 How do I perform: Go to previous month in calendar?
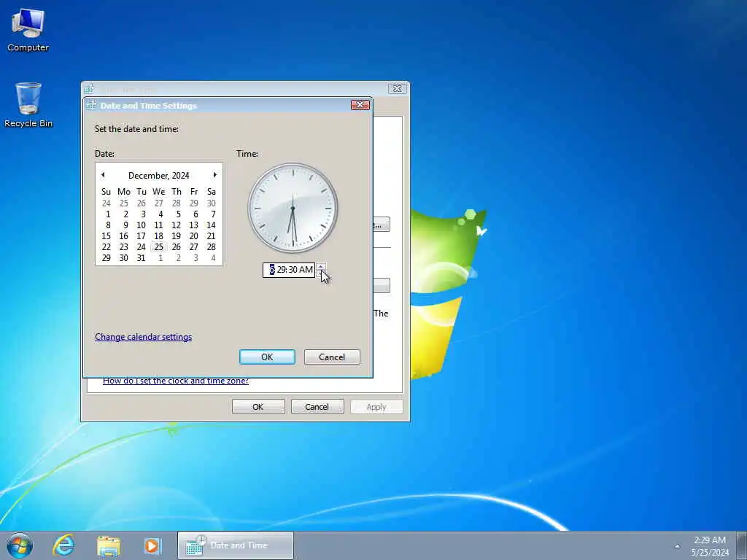pos(103,175)
